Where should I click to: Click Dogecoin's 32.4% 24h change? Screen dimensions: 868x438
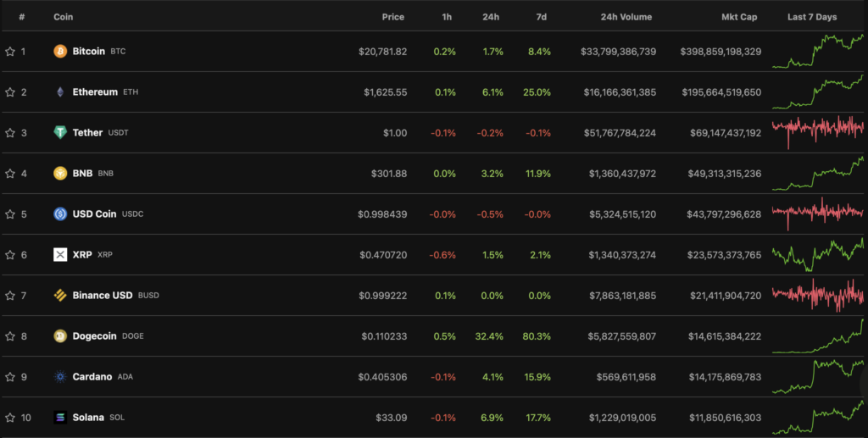coord(489,336)
